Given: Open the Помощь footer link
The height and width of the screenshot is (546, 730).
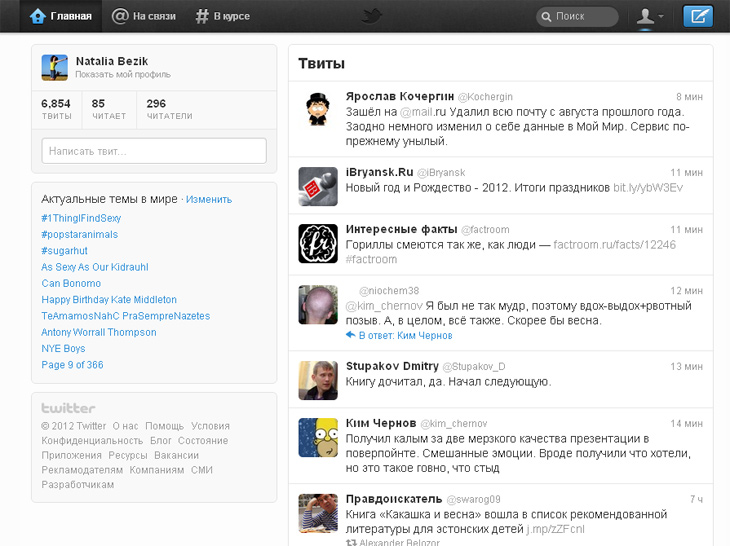Looking at the screenshot, I should (x=164, y=426).
